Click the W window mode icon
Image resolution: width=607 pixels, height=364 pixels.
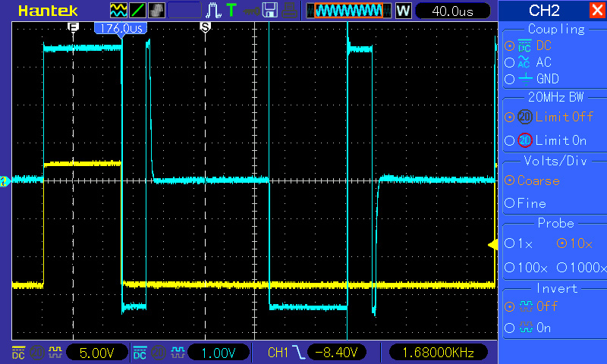point(403,11)
